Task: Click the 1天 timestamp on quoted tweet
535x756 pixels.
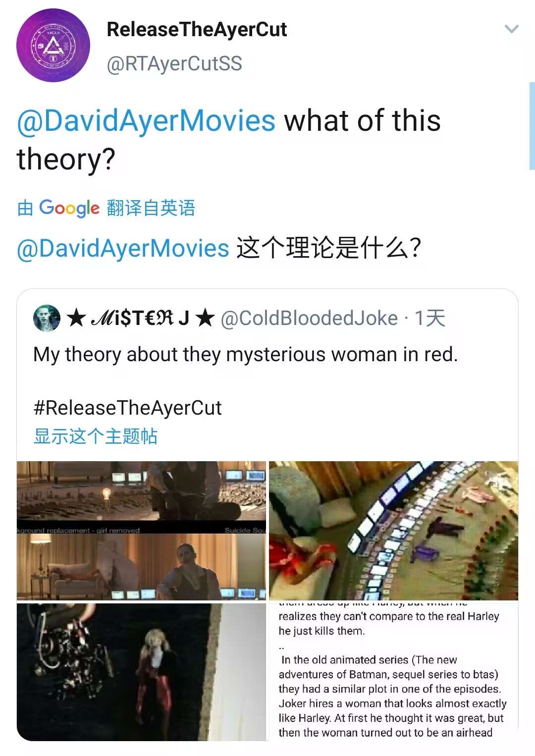Action: [430, 318]
